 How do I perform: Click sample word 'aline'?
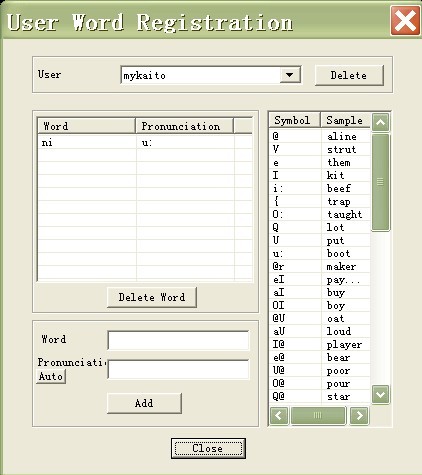[342, 136]
